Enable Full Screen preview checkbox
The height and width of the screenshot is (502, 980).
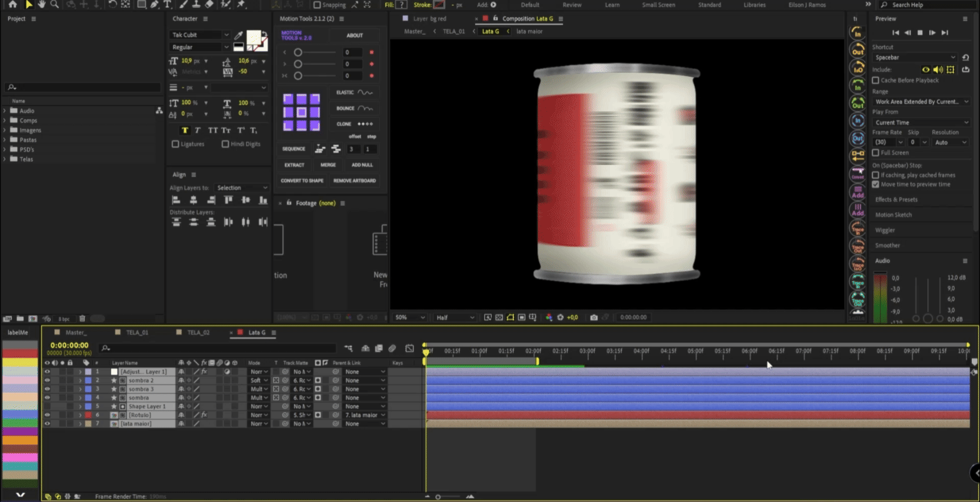click(x=876, y=153)
